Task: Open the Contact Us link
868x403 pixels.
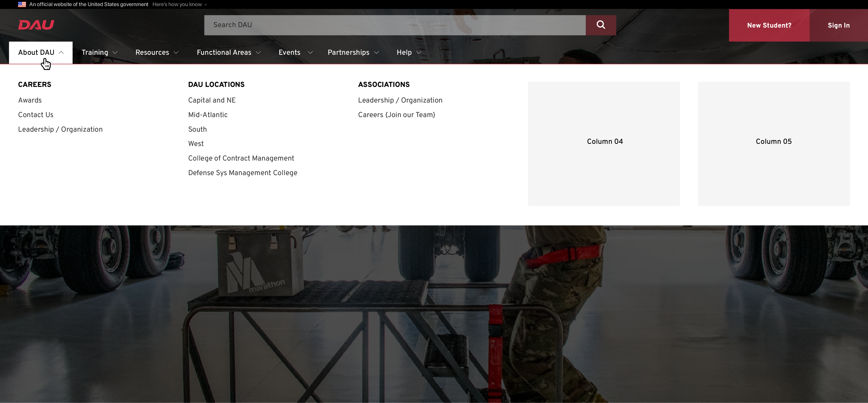Action: tap(36, 115)
